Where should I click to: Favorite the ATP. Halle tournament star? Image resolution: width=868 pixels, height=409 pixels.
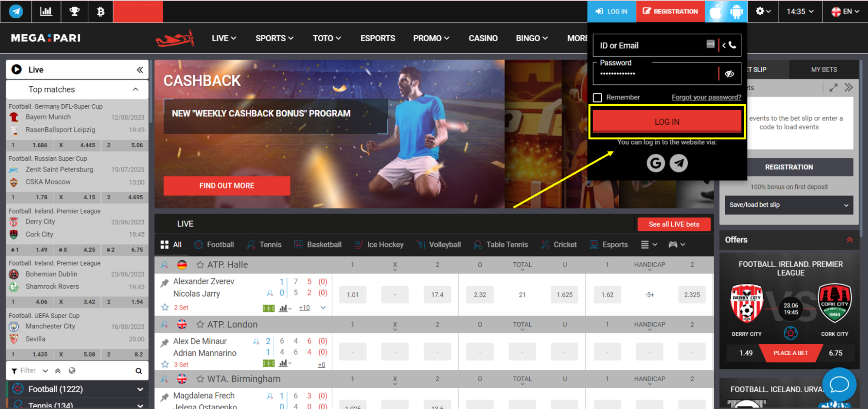(200, 265)
